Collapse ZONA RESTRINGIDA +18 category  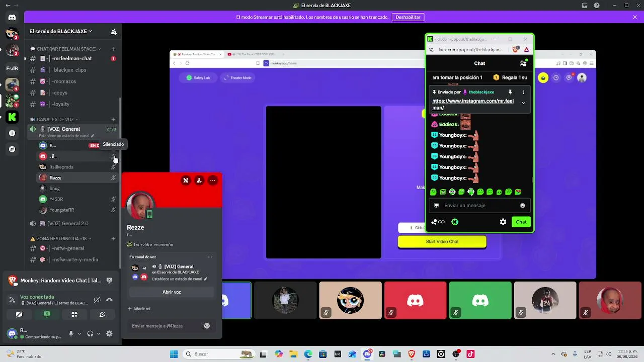click(61, 238)
